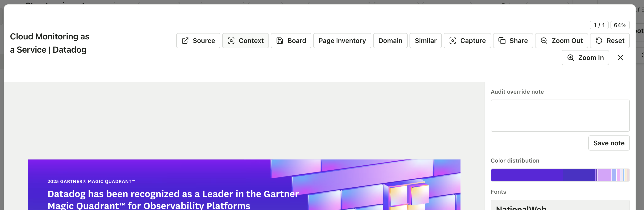Focus the Audit override note field
Screen dimensions: 644x210
tap(560, 116)
